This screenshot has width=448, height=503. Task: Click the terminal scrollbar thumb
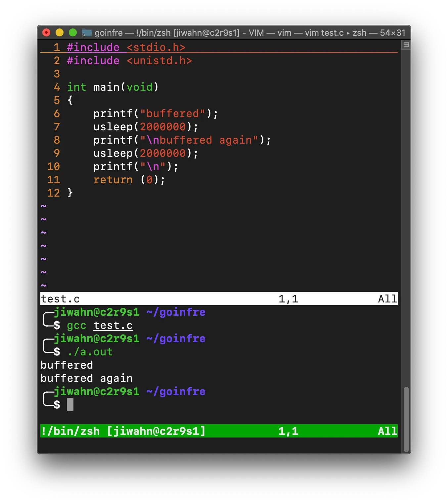(406, 419)
